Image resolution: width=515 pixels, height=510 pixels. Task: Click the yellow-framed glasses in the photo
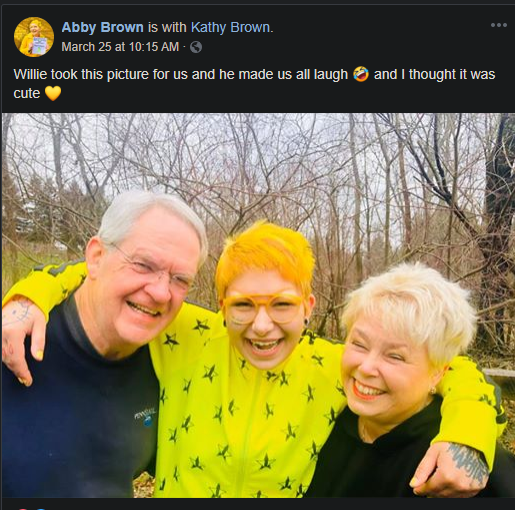263,308
